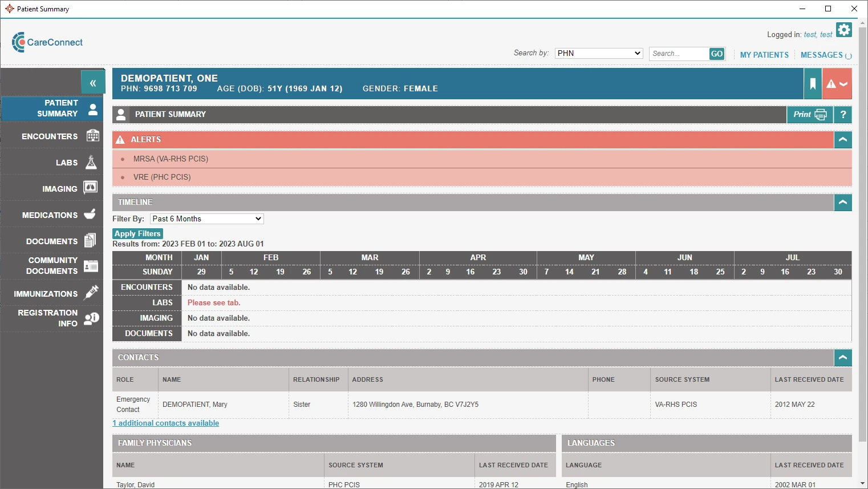Screen dimensions: 868x489
Task: Print the patient summary
Action: click(x=809, y=115)
